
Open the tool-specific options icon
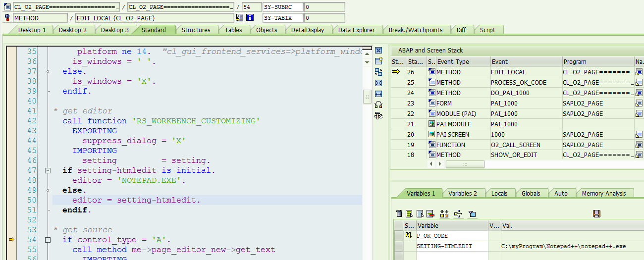378,115
